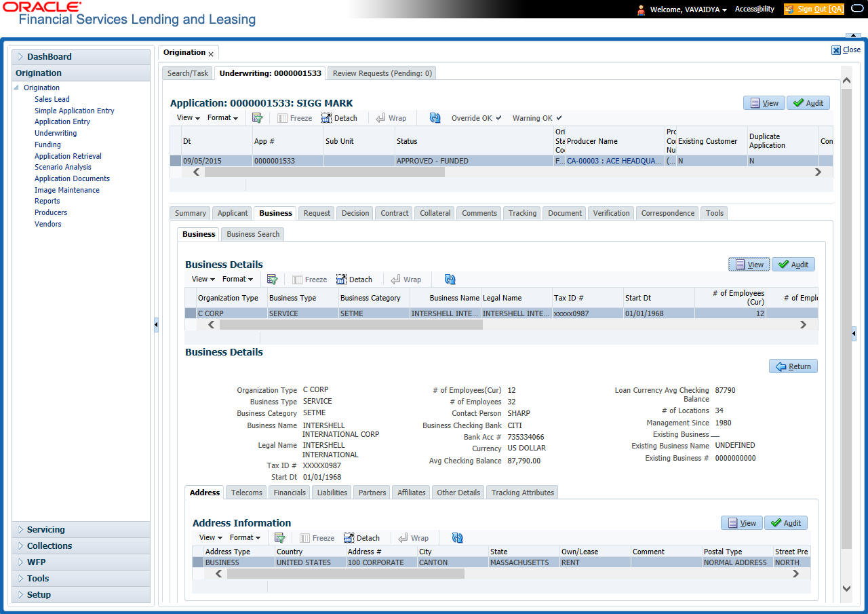Open the Telecoms tab

pos(247,493)
